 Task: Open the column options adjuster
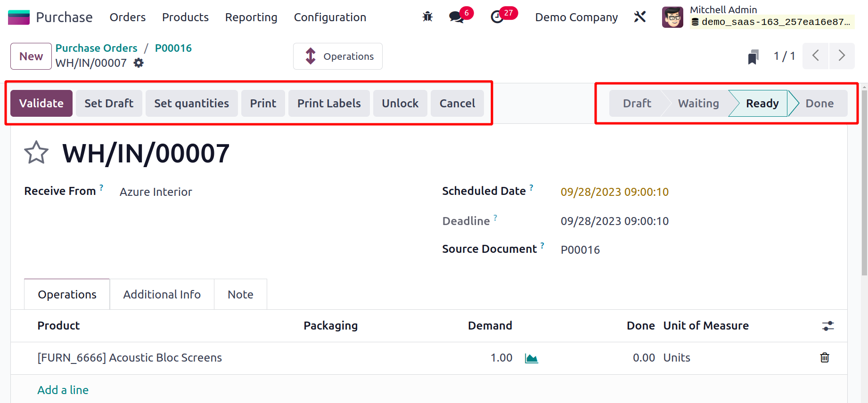[x=827, y=326]
